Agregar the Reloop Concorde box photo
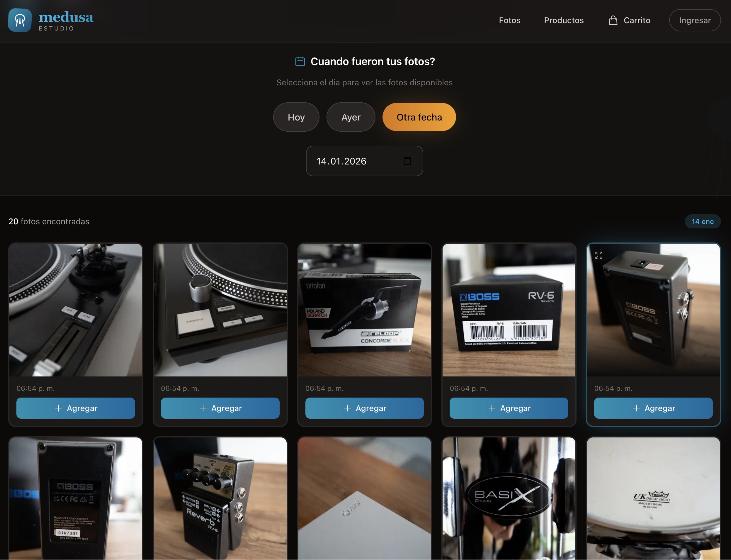The width and height of the screenshot is (731, 560). pyautogui.click(x=364, y=408)
